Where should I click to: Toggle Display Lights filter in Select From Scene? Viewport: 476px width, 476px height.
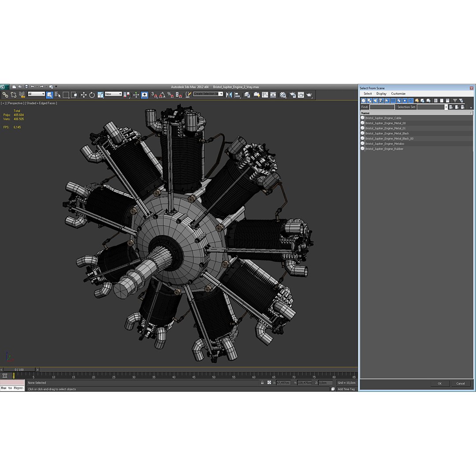[x=375, y=100]
